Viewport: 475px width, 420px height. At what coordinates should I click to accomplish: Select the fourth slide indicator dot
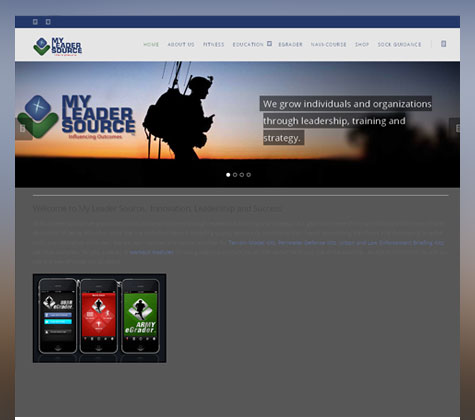[x=249, y=175]
